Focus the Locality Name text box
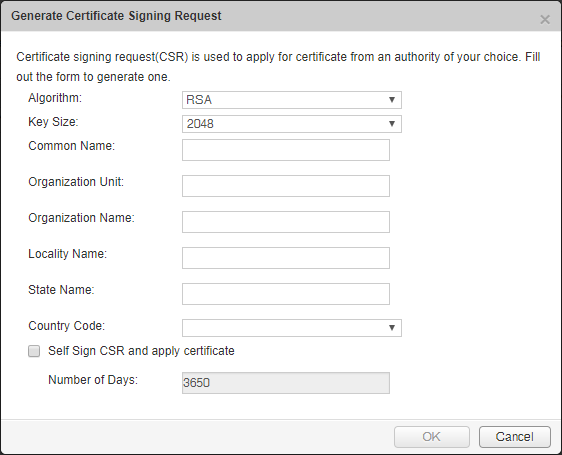Screen dimensions: 562x455 click(x=286, y=258)
